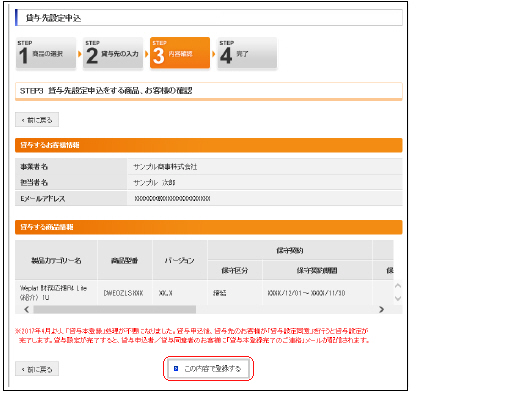Click the 商品型番 column header
This screenshot has width=521, height=397.
125,260
